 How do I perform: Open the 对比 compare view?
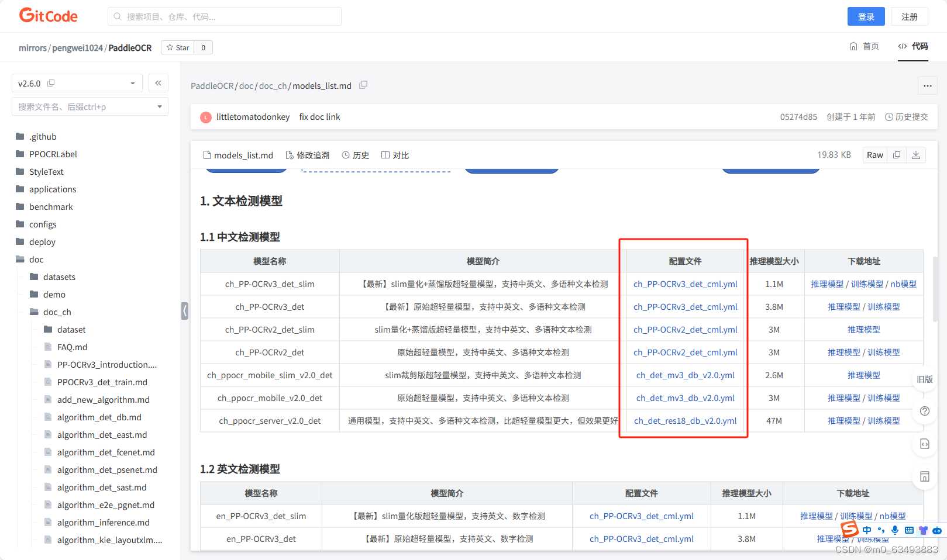click(x=395, y=155)
